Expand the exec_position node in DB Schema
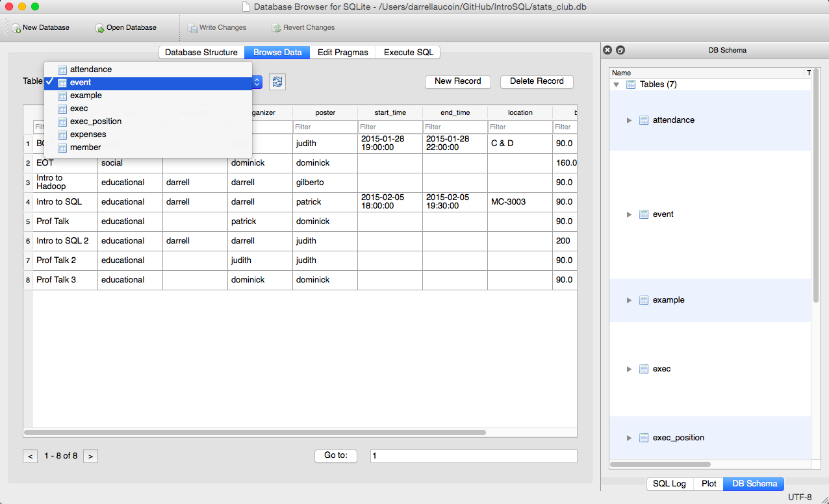 point(628,437)
